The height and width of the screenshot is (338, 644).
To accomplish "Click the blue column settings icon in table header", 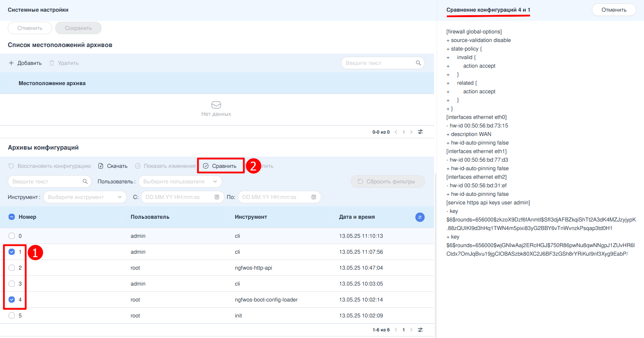I will [420, 217].
